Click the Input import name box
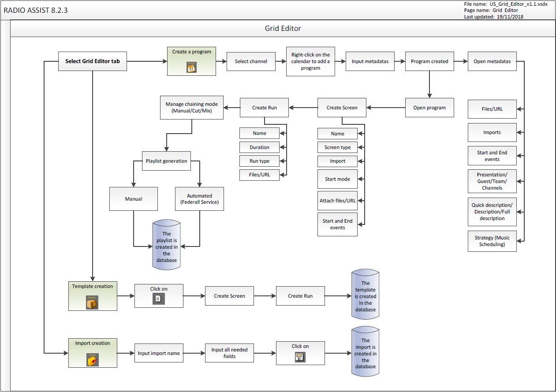Viewport: 556px width, 392px height. (x=159, y=353)
